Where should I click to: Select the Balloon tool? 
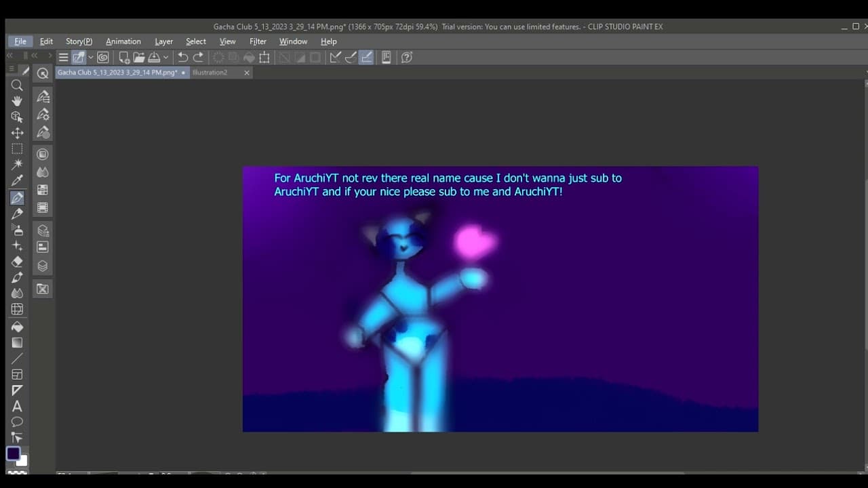17,422
